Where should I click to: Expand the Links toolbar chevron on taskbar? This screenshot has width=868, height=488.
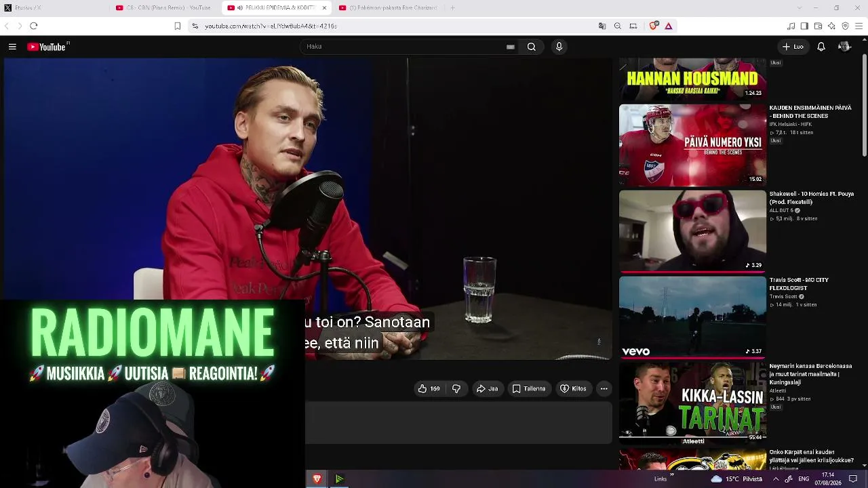672,476
